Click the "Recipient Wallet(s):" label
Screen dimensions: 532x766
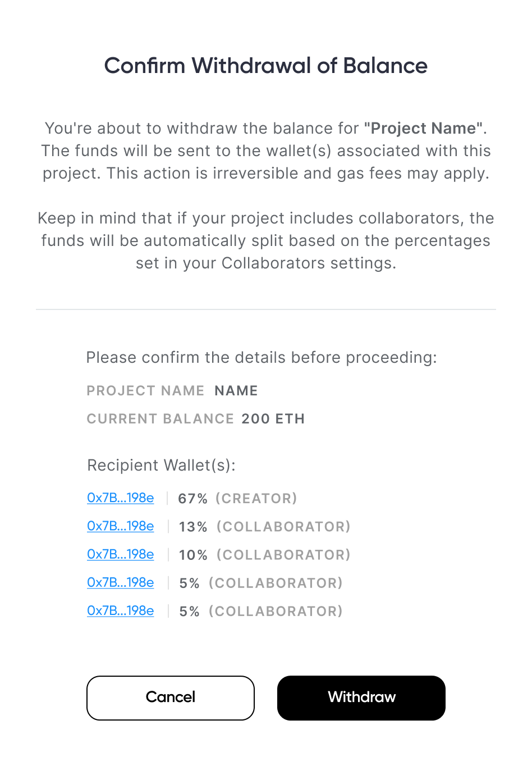click(162, 466)
